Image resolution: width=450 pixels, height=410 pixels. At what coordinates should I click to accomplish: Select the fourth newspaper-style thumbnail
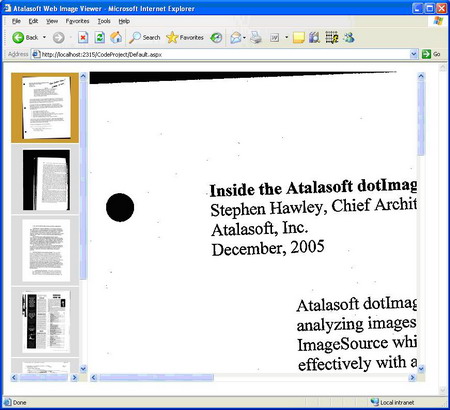tap(46, 322)
